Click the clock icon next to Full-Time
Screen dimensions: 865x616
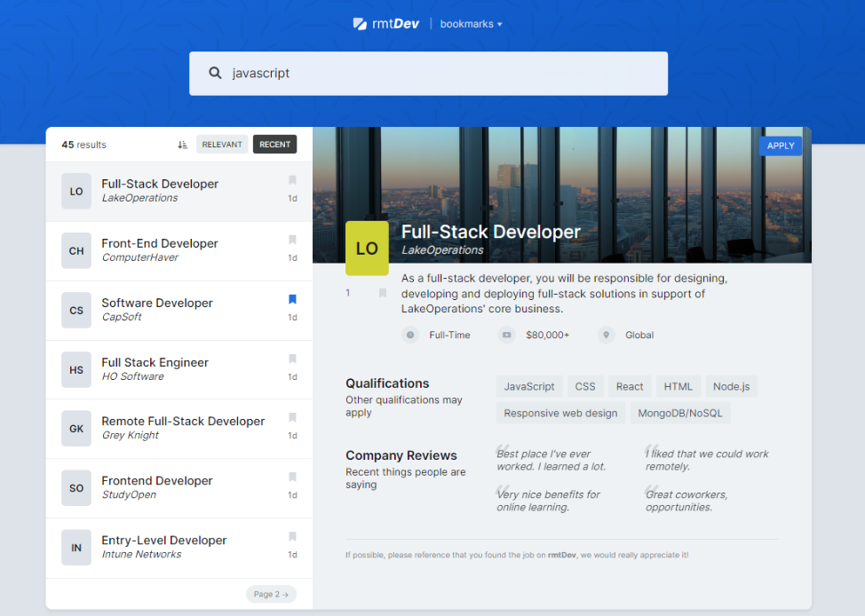click(x=410, y=335)
